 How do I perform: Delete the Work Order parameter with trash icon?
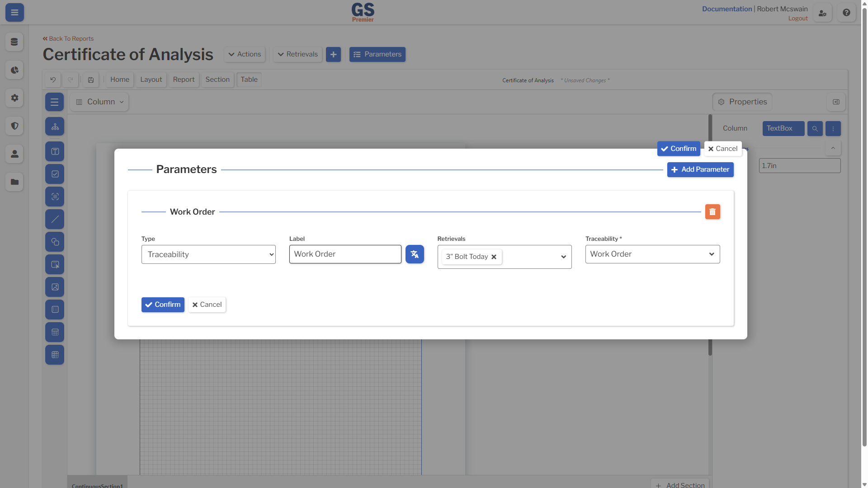point(712,212)
